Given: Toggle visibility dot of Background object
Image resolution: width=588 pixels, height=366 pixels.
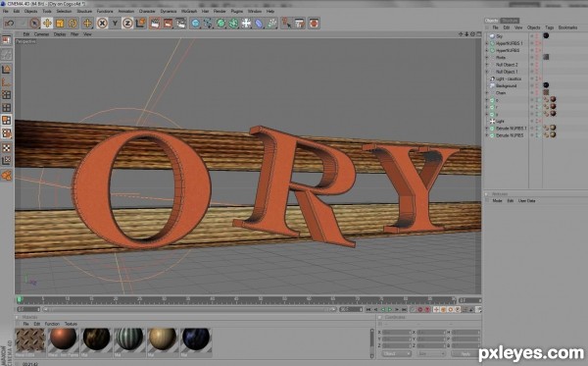Looking at the screenshot, I should click(532, 85).
